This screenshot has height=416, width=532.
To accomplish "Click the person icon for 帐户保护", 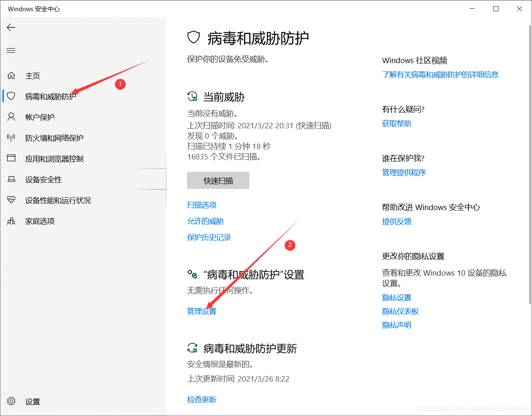I will [11, 117].
